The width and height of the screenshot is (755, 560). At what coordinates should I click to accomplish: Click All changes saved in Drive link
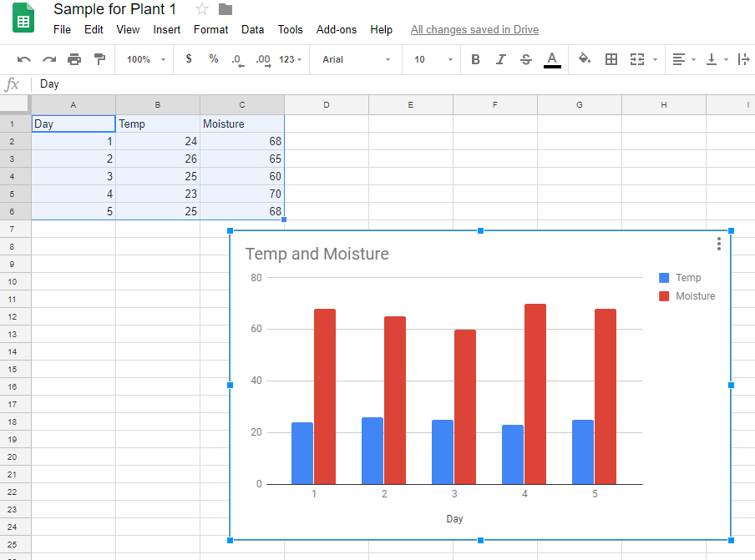coord(474,29)
